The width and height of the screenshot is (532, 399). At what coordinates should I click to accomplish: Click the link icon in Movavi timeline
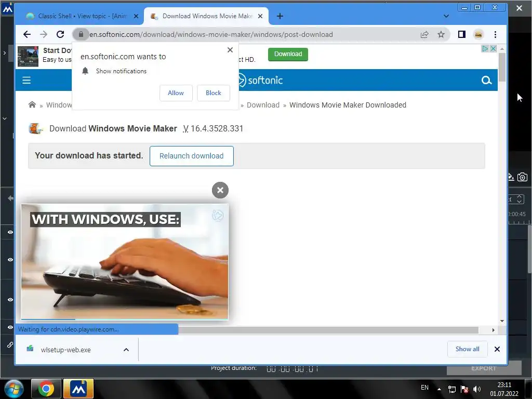(10, 345)
